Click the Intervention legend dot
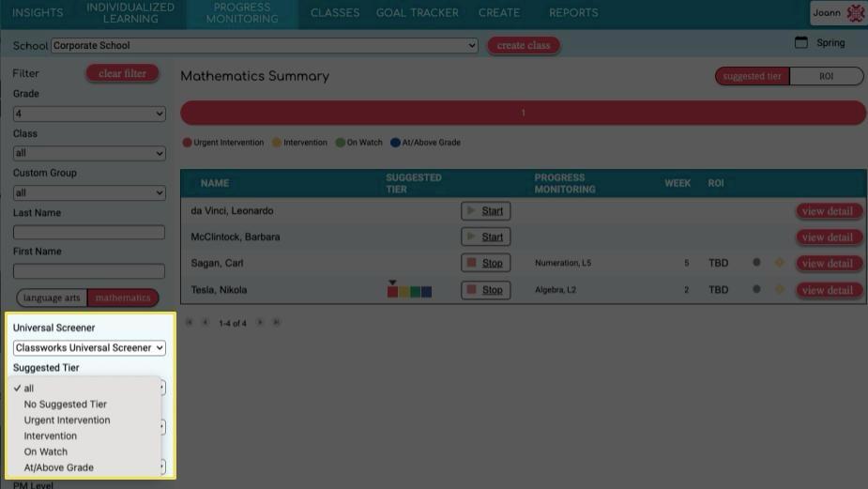The width and height of the screenshot is (868, 489). 276,143
